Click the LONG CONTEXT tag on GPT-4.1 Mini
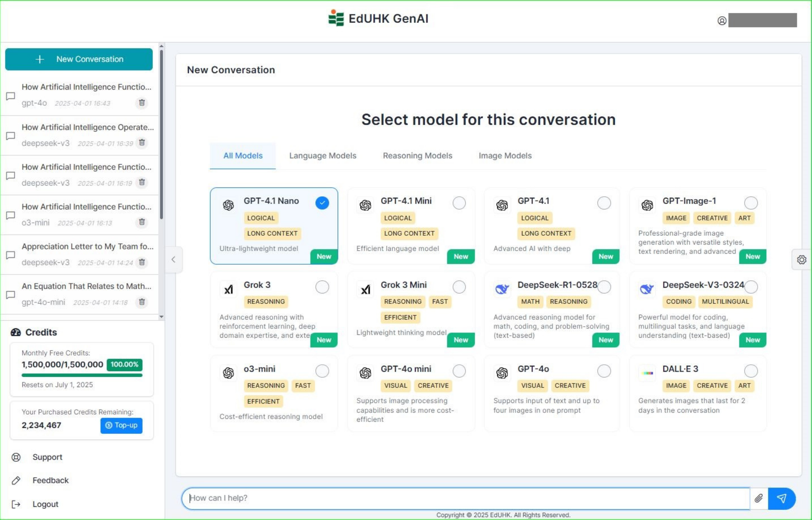Viewport: 812px width, 520px height. pyautogui.click(x=409, y=233)
